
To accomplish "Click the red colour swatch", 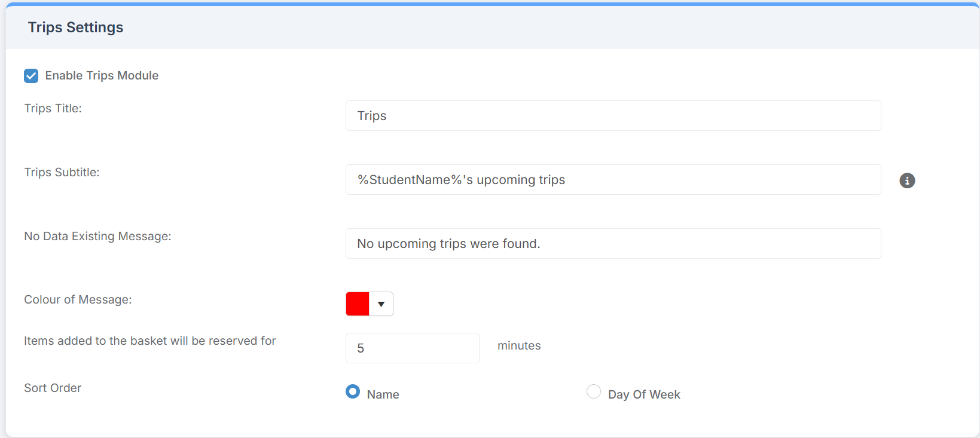I will pos(358,304).
